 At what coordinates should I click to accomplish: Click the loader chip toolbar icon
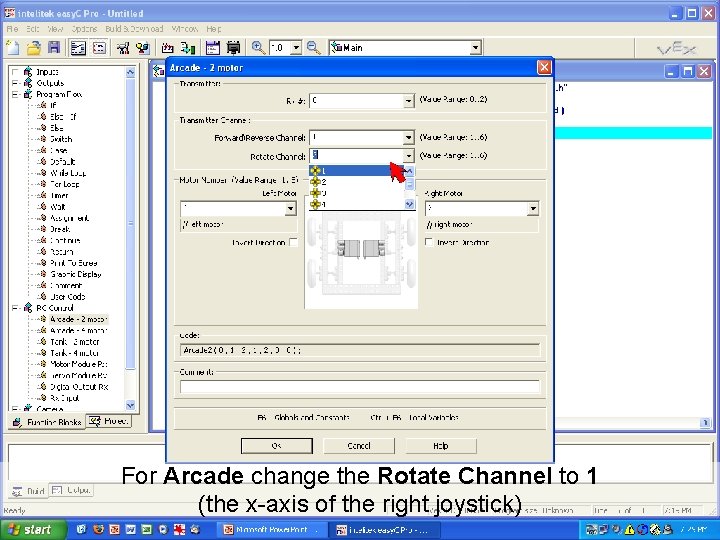coord(233,47)
